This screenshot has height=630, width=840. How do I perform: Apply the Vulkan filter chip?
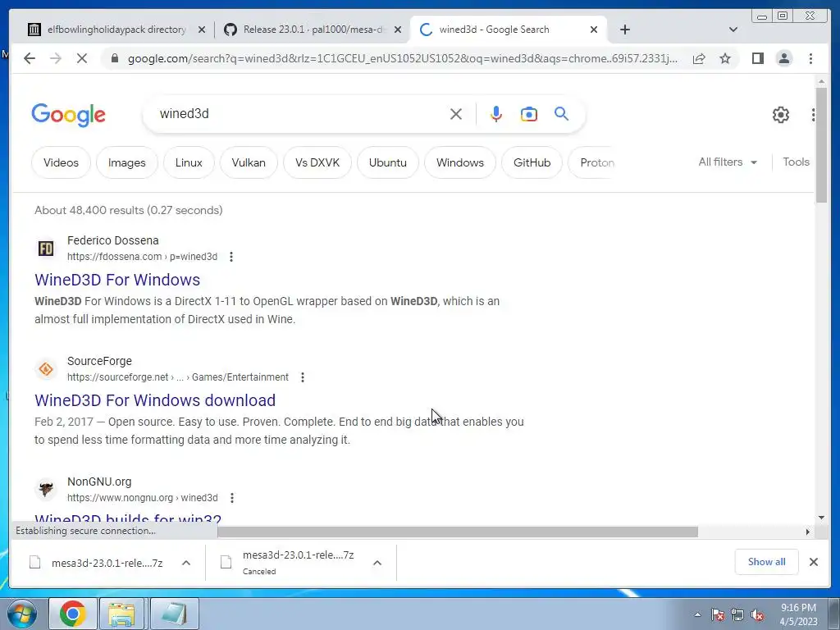click(249, 162)
